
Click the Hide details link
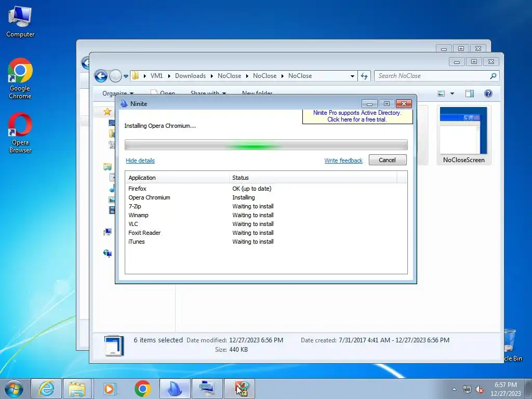point(140,161)
